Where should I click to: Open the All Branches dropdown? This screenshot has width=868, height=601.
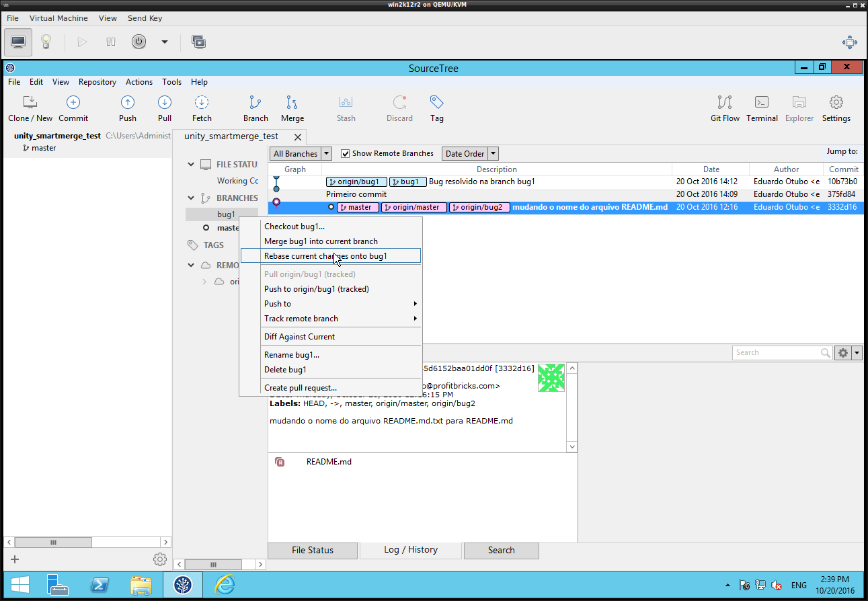(301, 153)
